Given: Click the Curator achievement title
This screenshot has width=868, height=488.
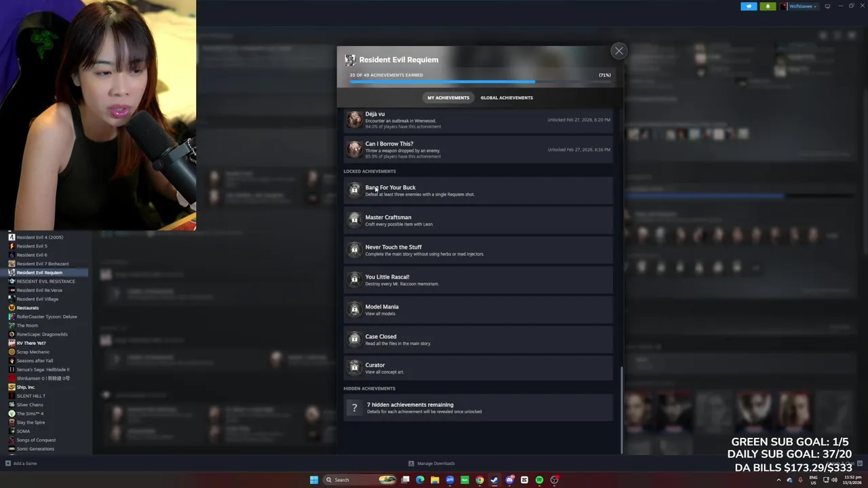Looking at the screenshot, I should coord(375,365).
